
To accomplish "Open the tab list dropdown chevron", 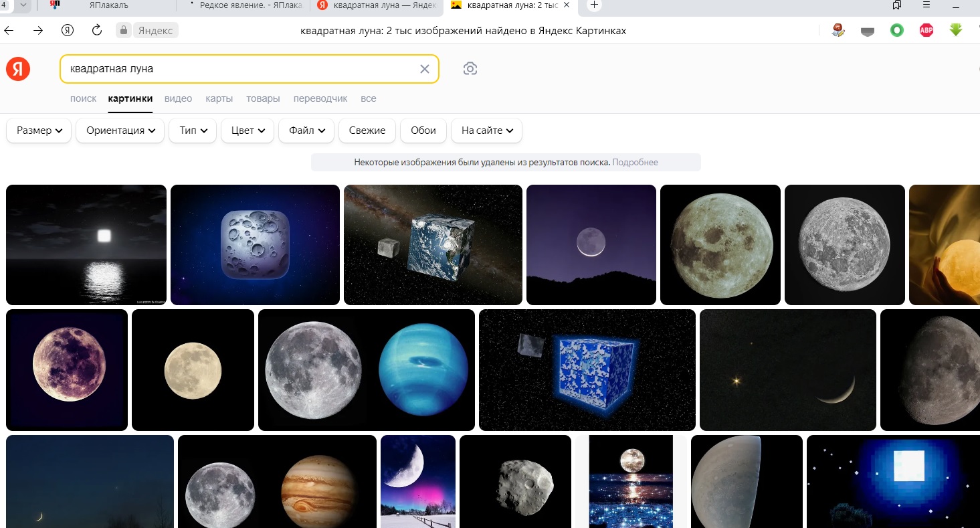I will 23,5.
